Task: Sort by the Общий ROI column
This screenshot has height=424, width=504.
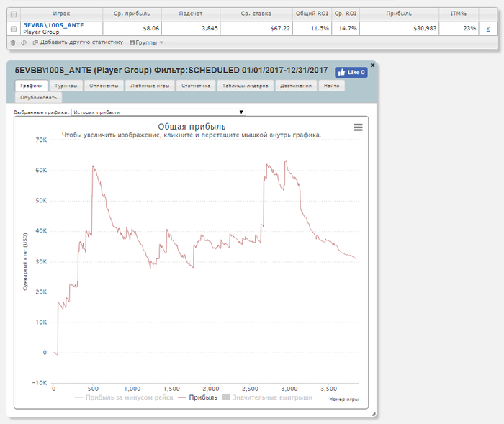Action: tap(312, 14)
